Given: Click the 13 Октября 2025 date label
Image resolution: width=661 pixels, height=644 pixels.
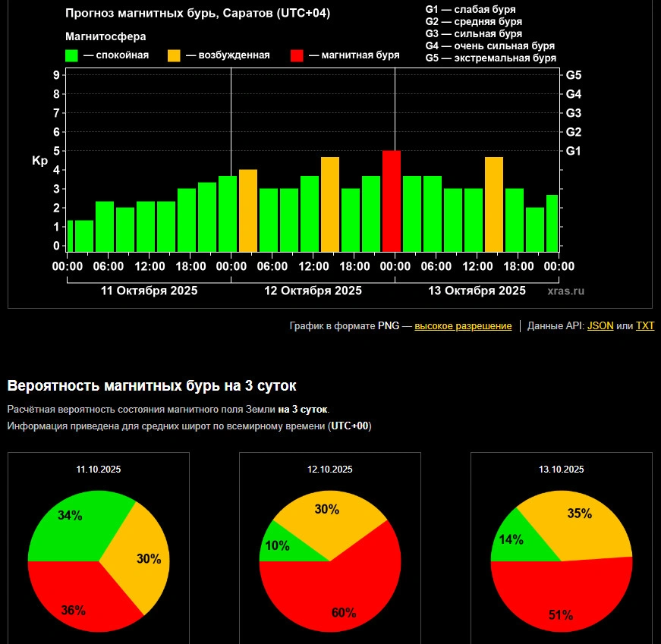Looking at the screenshot, I should coord(477,291).
